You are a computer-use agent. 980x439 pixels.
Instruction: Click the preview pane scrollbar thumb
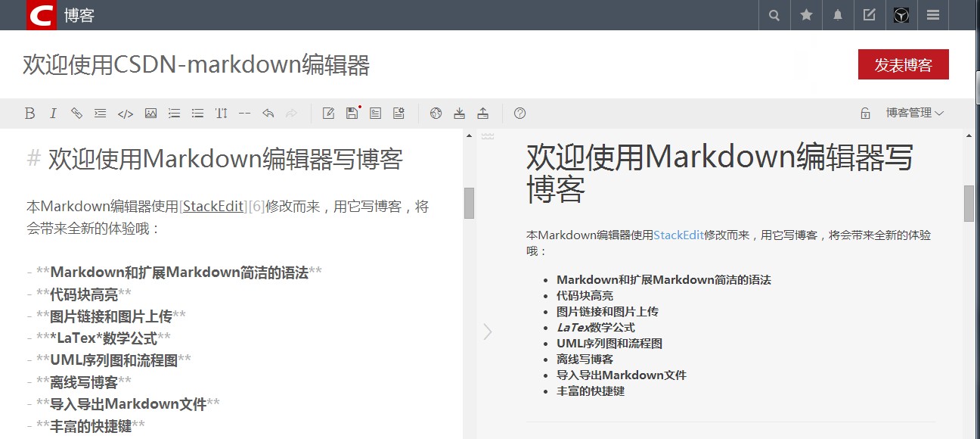[x=969, y=203]
